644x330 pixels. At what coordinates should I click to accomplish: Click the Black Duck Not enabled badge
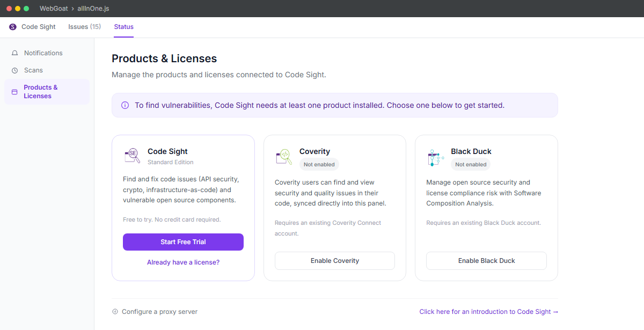(x=471, y=165)
